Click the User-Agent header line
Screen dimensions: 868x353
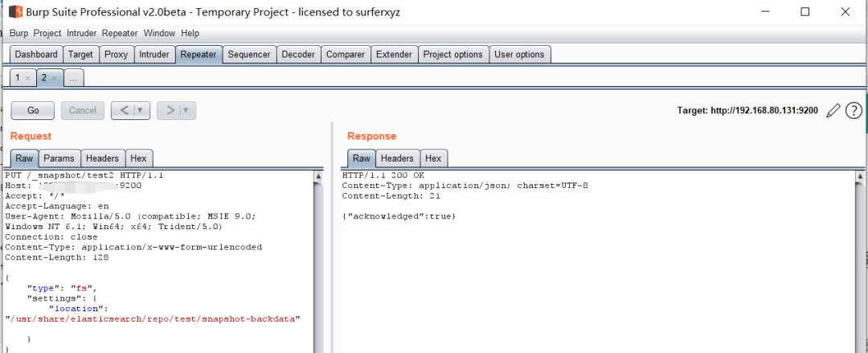131,221
